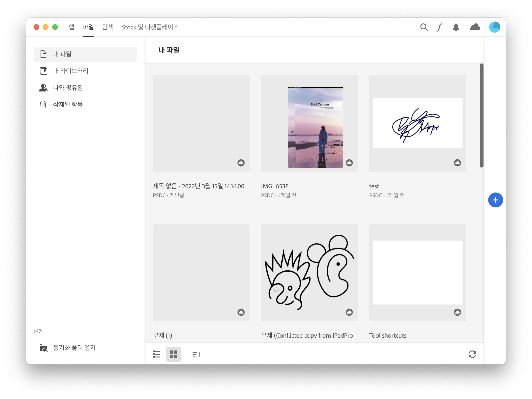
Task: Switch to the 탐색 tab
Action: click(108, 27)
